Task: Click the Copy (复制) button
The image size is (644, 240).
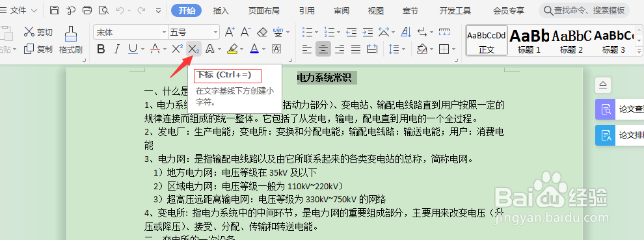Action: (38, 49)
